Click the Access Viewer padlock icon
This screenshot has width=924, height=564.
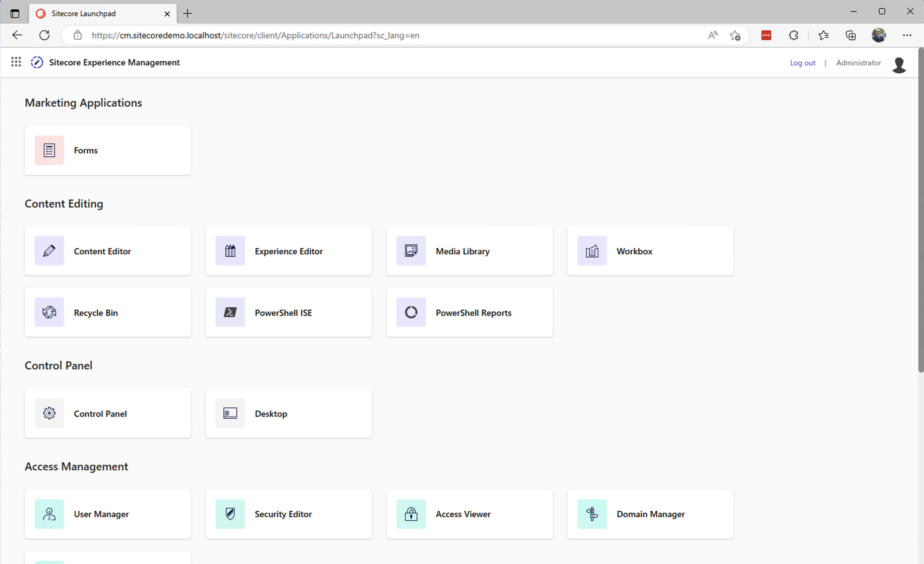[x=411, y=514]
